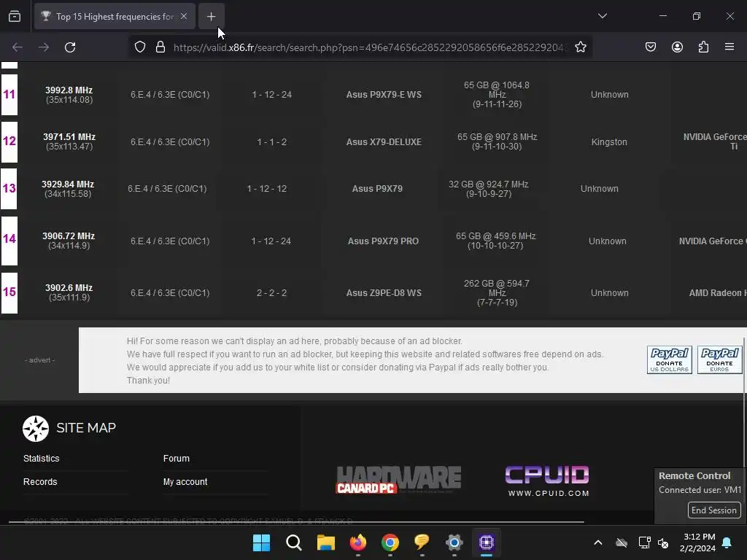Open browser extensions panel
Image resolution: width=747 pixels, height=560 pixels.
click(703, 47)
